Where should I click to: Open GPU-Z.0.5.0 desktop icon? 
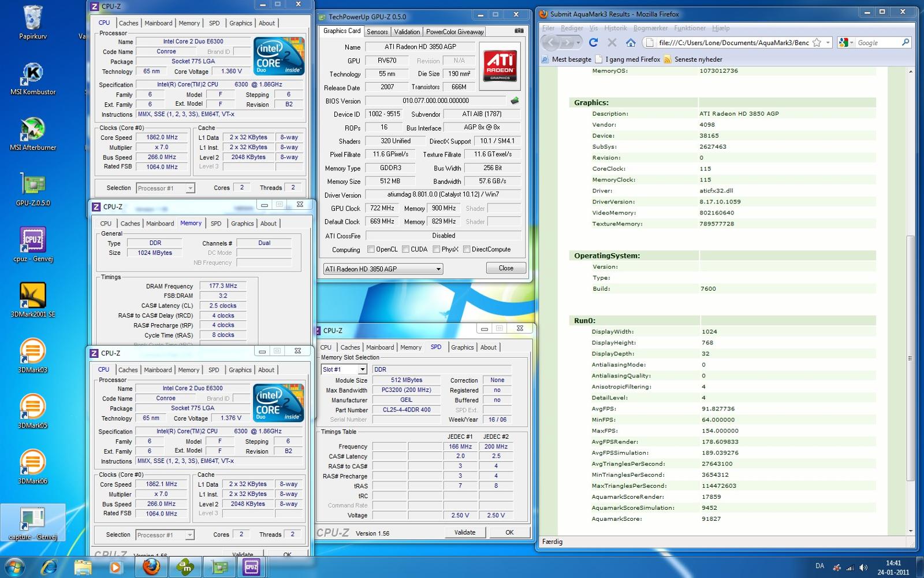click(x=33, y=189)
